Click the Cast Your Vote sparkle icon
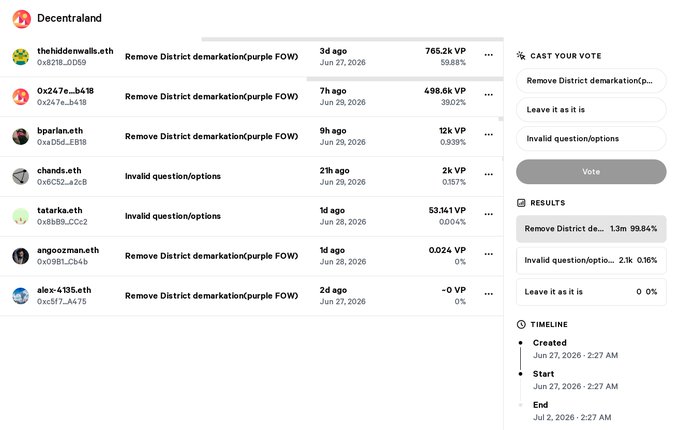The height and width of the screenshot is (430, 679). click(x=521, y=55)
